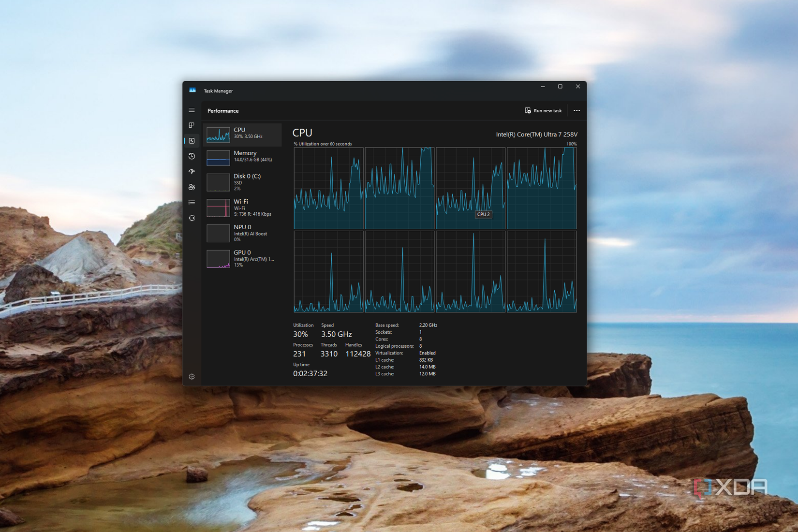Click the bottom-left logical processor graph
Screen dimensions: 798x532
tap(328, 271)
